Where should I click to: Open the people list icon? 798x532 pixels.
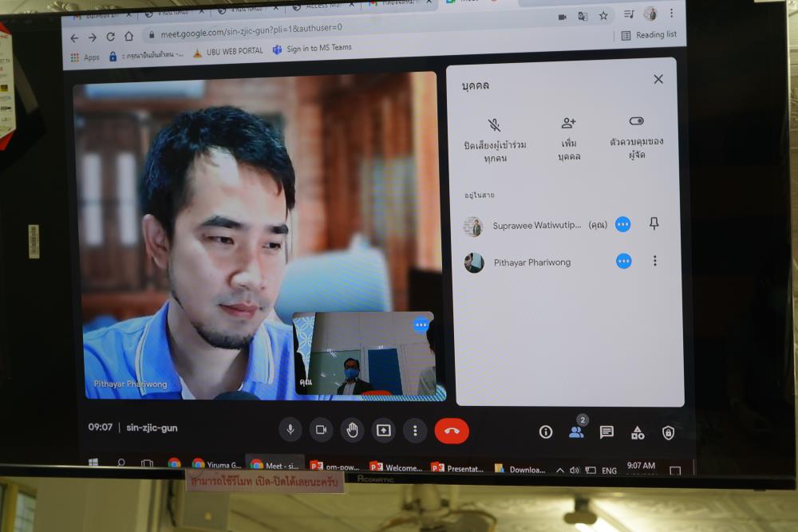coord(576,432)
